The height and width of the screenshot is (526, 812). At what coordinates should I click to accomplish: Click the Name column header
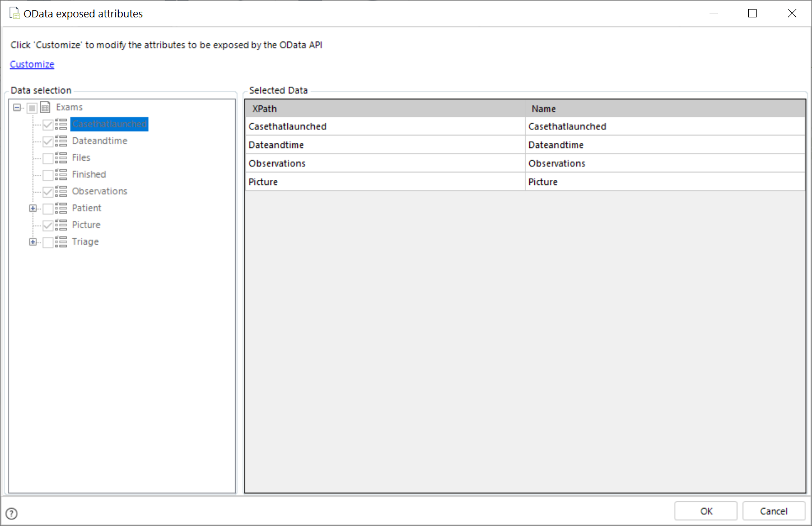point(666,109)
